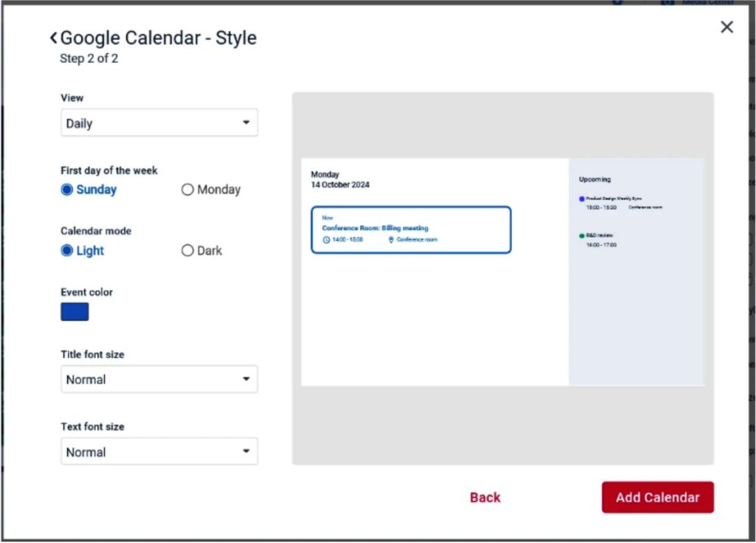Close the dialog with the X icon
The image size is (756, 543).
pos(726,27)
